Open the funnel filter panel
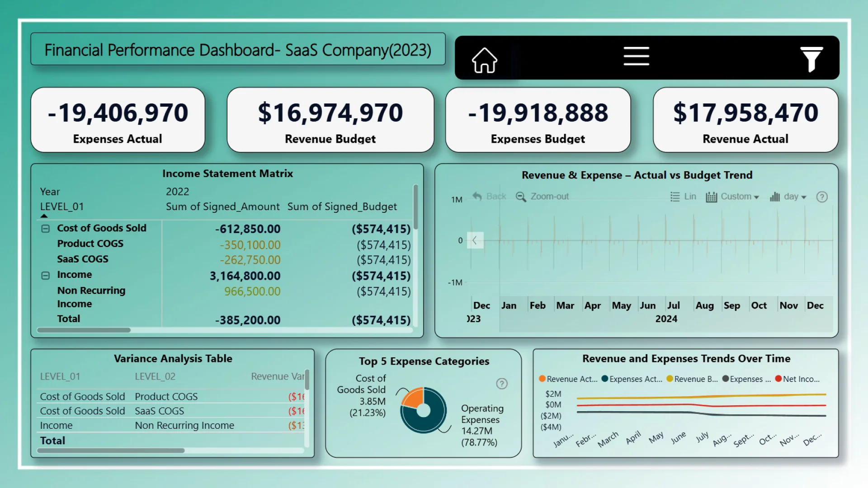Image resolution: width=868 pixels, height=488 pixels. (x=811, y=59)
